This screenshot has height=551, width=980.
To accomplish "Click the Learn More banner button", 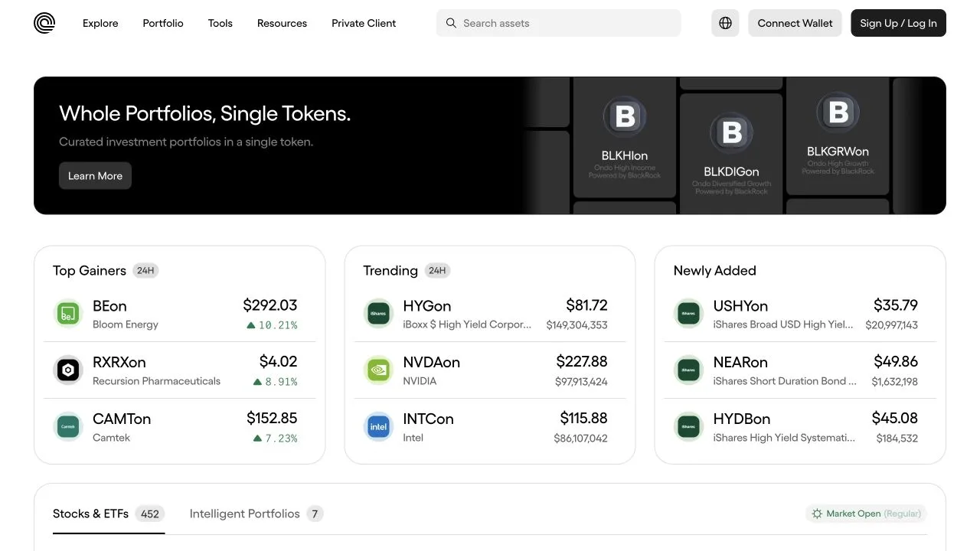I will (x=95, y=176).
